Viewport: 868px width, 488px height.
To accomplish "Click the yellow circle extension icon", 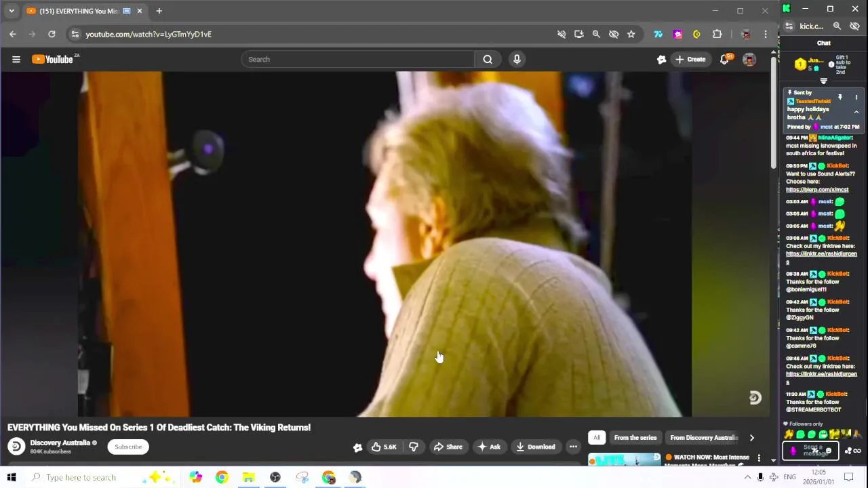I will tap(696, 34).
